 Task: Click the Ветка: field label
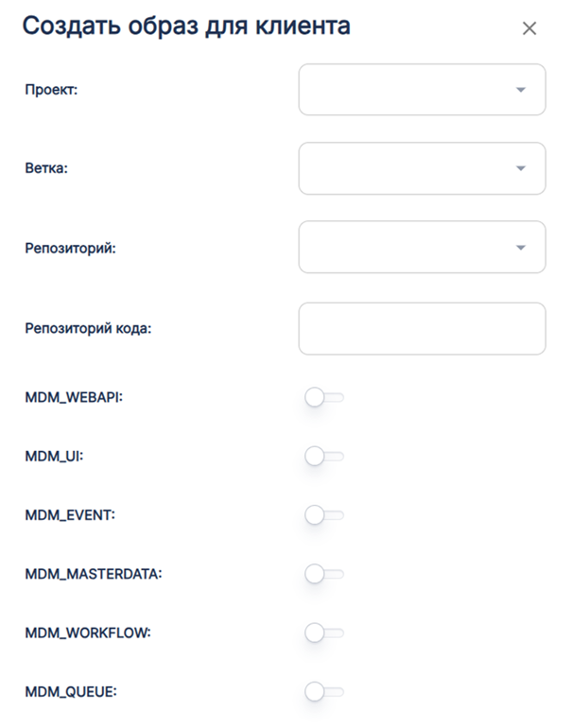pyautogui.click(x=46, y=168)
